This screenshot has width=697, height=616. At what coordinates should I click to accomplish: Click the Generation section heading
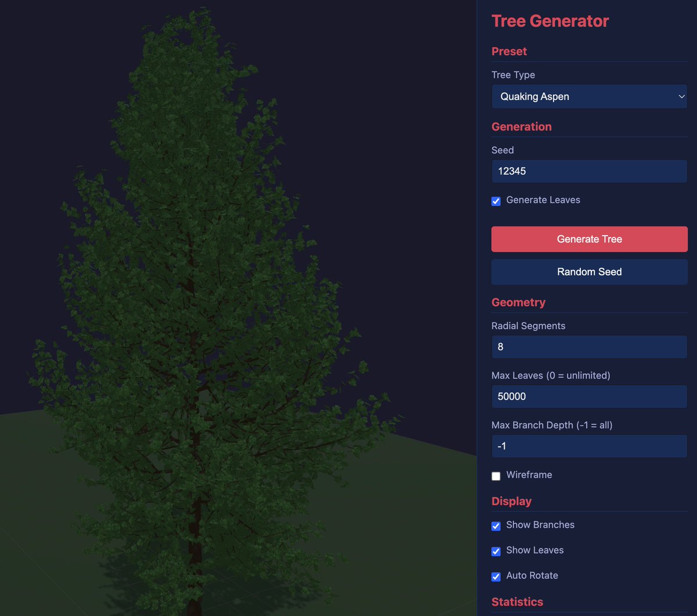click(522, 127)
